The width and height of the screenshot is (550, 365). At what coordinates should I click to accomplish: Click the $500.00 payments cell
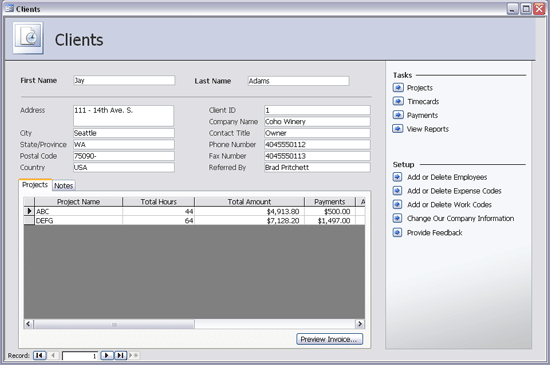(x=330, y=211)
